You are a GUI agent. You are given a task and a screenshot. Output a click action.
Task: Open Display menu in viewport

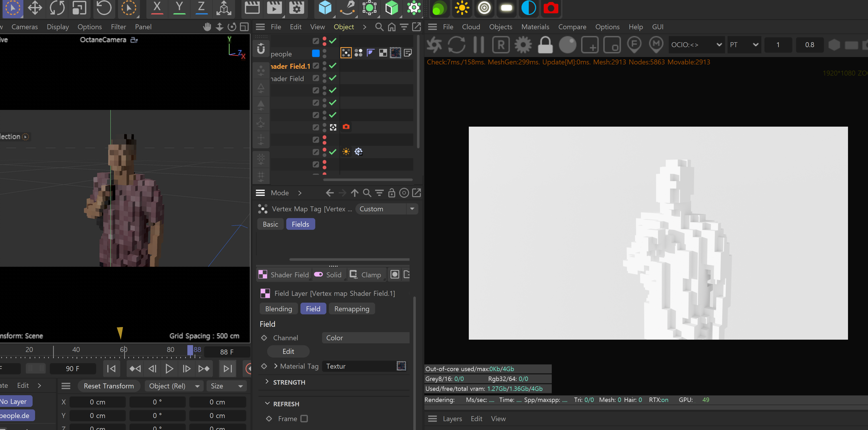pos(58,27)
